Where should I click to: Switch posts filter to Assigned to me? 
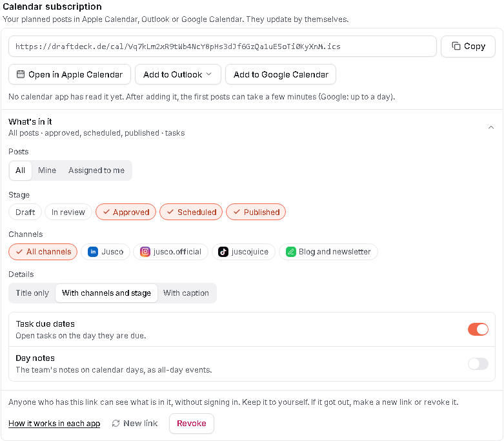coord(96,170)
